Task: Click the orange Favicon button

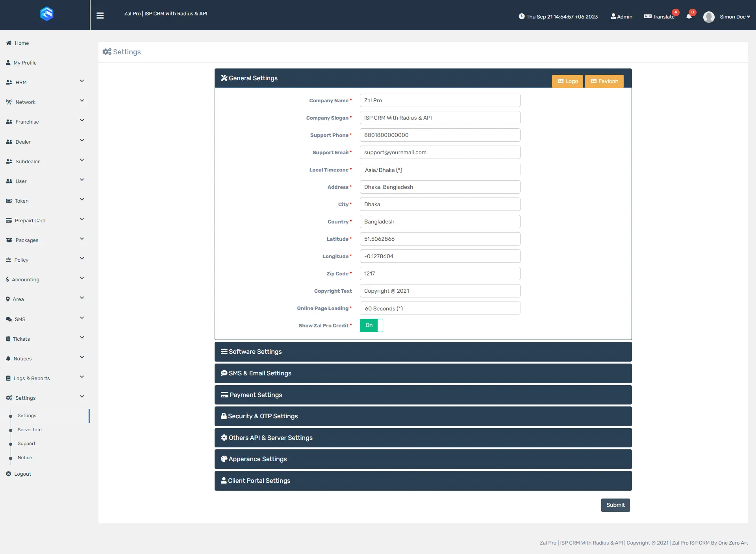Action: coord(604,81)
